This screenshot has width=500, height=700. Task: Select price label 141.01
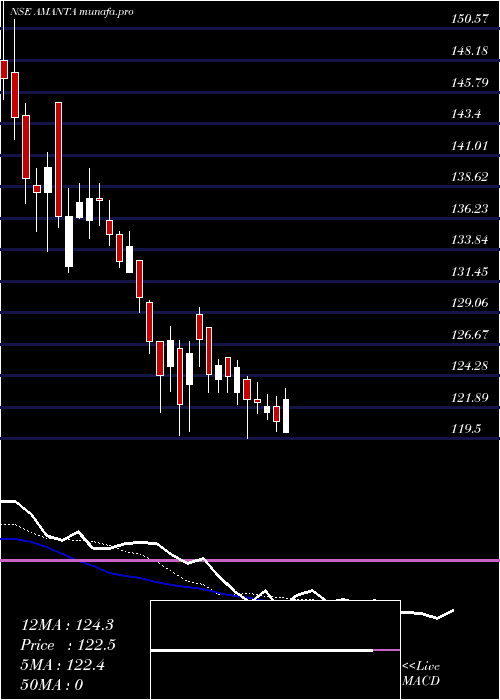[470, 146]
